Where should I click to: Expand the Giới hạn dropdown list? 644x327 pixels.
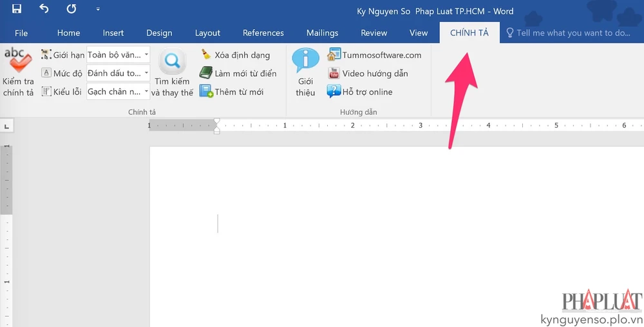(146, 55)
